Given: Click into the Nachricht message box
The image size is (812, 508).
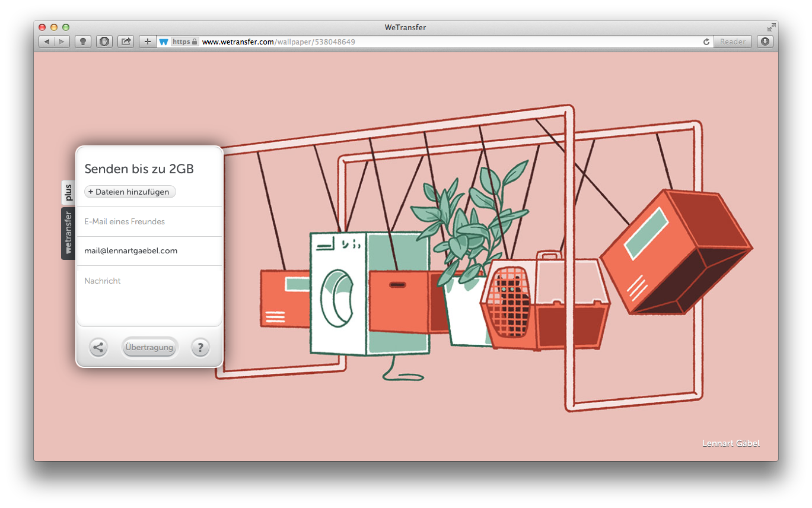Looking at the screenshot, I should click(x=149, y=296).
